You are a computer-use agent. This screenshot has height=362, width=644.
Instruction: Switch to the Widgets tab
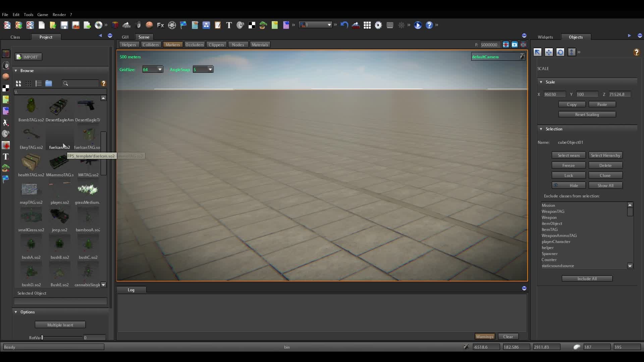[545, 37]
